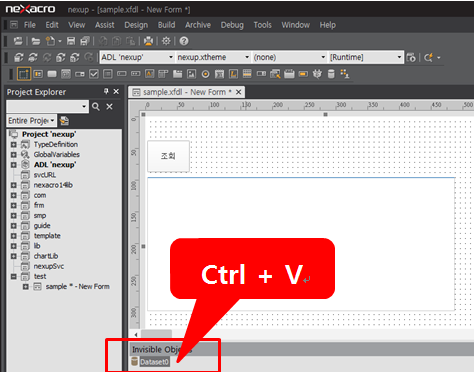
Task: Open the nexup.xtheme dropdown
Action: click(213, 57)
